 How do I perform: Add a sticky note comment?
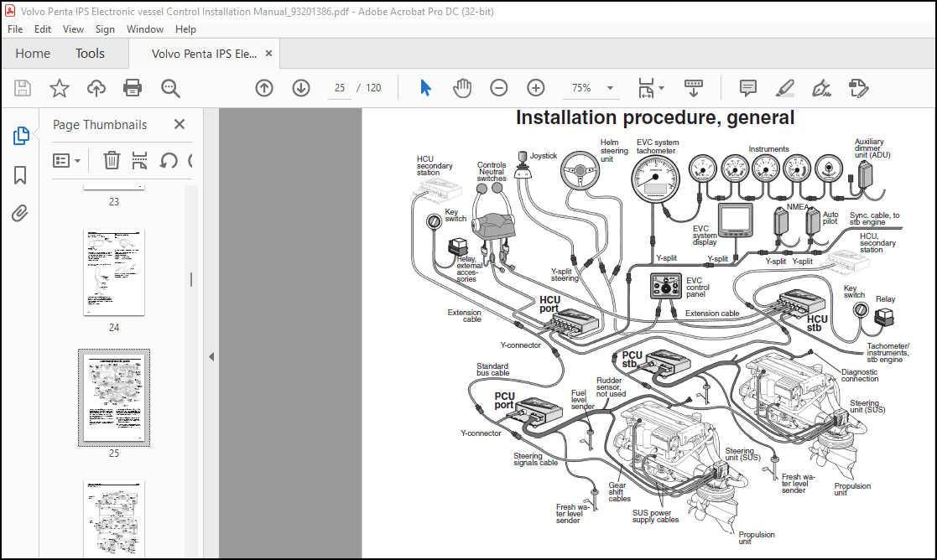(747, 88)
